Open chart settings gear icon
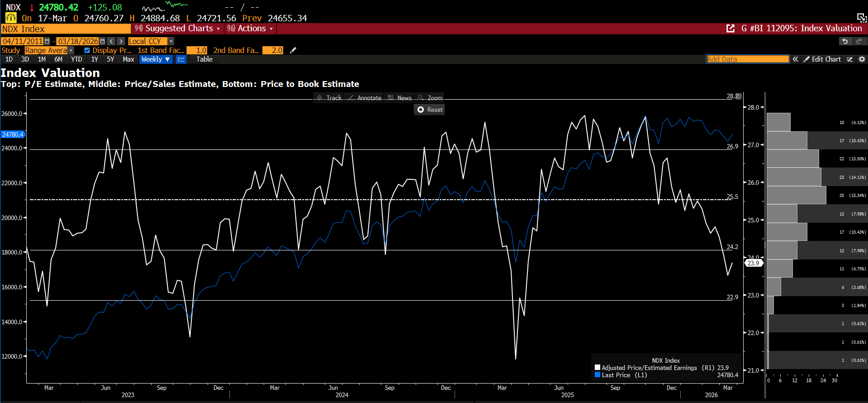868x403 pixels. pyautogui.click(x=862, y=59)
